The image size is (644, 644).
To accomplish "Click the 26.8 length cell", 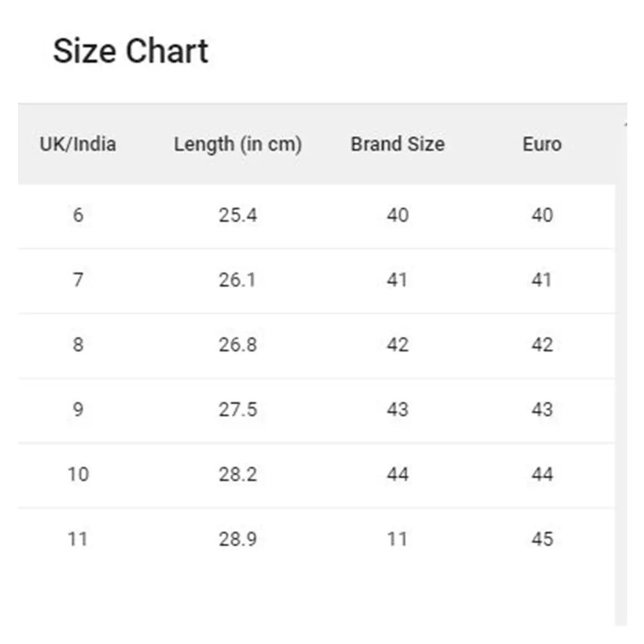I will click(x=238, y=345).
